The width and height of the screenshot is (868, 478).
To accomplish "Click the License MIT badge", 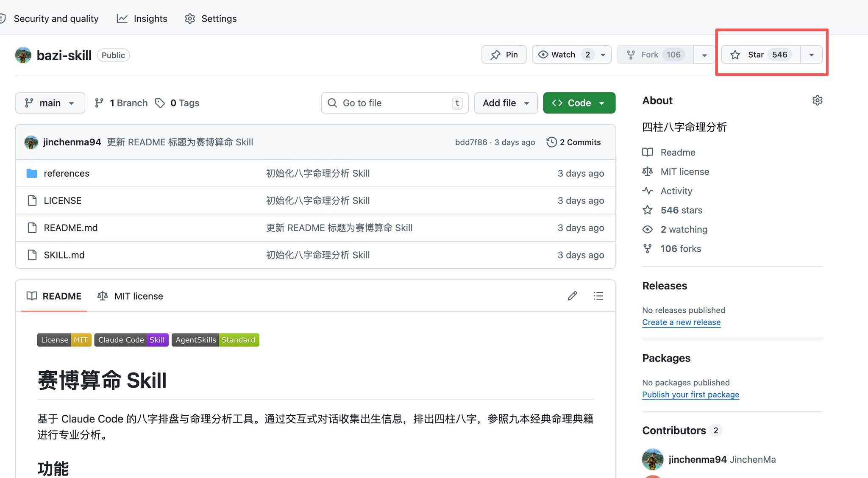I will point(64,340).
